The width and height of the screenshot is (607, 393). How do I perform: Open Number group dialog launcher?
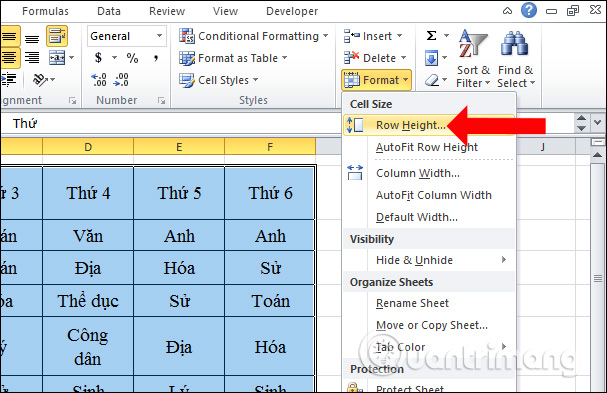point(161,101)
